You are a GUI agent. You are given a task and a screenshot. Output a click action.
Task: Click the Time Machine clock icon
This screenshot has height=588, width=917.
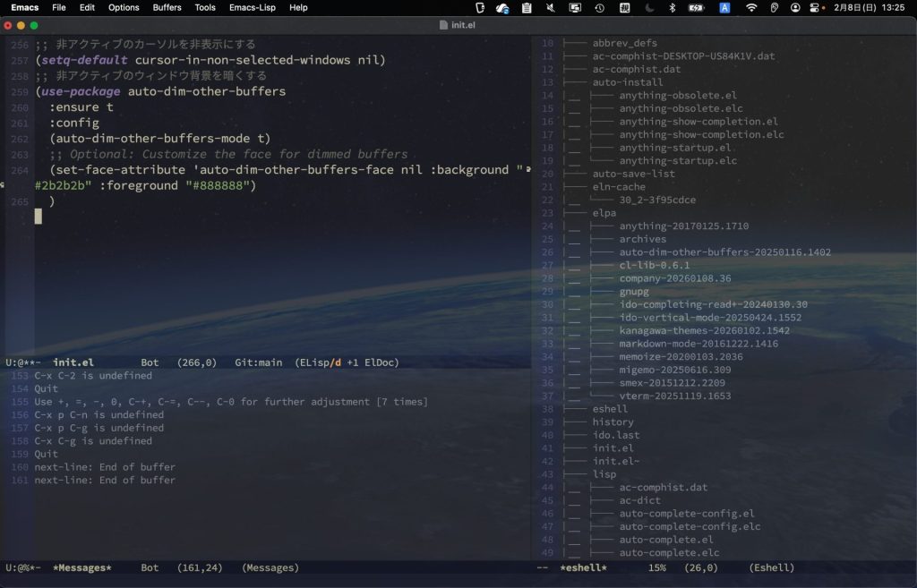tap(599, 7)
